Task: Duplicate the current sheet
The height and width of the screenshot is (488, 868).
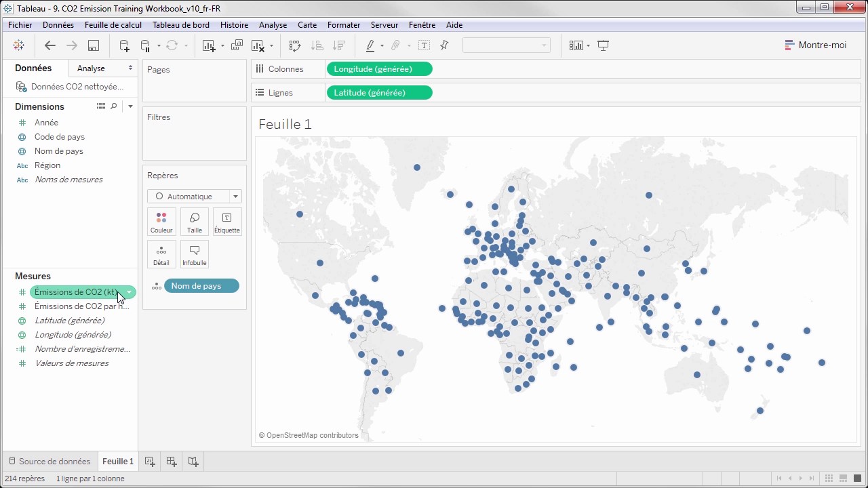Action: (237, 45)
